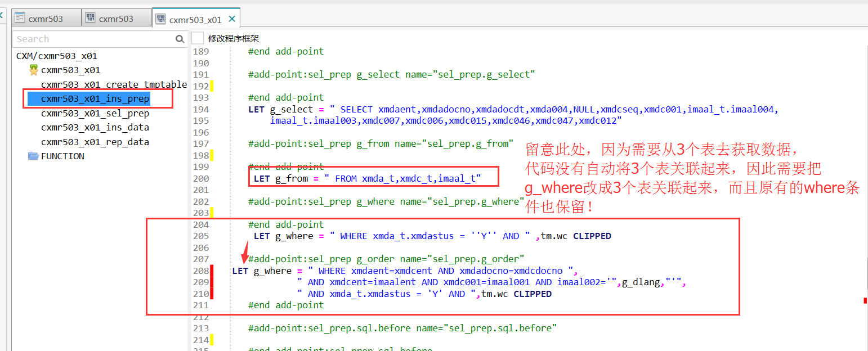
Task: Select cxmr503_x01_sel_prep in tree
Action: (95, 113)
